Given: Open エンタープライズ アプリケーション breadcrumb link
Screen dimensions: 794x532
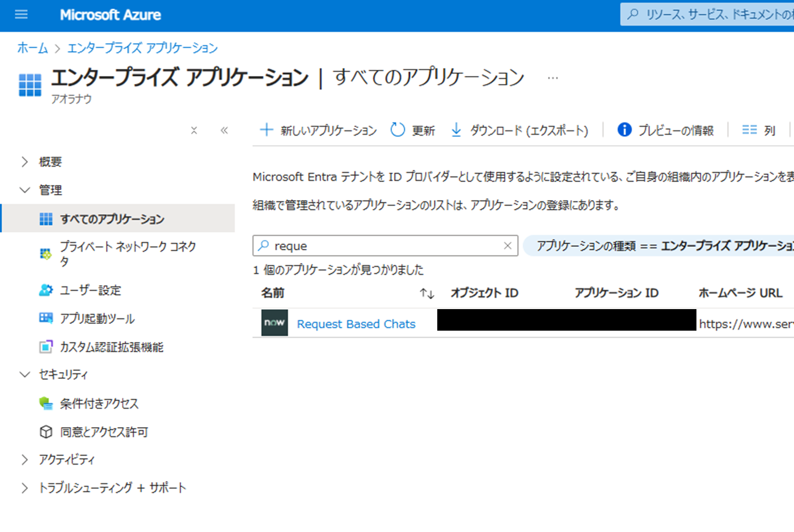Looking at the screenshot, I should click(142, 48).
